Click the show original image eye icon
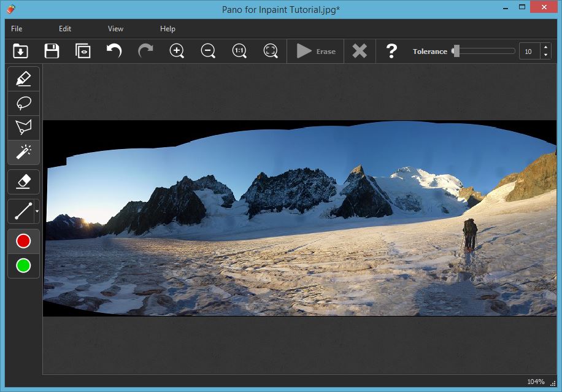Screen dimensions: 562x392 pyautogui.click(x=83, y=52)
